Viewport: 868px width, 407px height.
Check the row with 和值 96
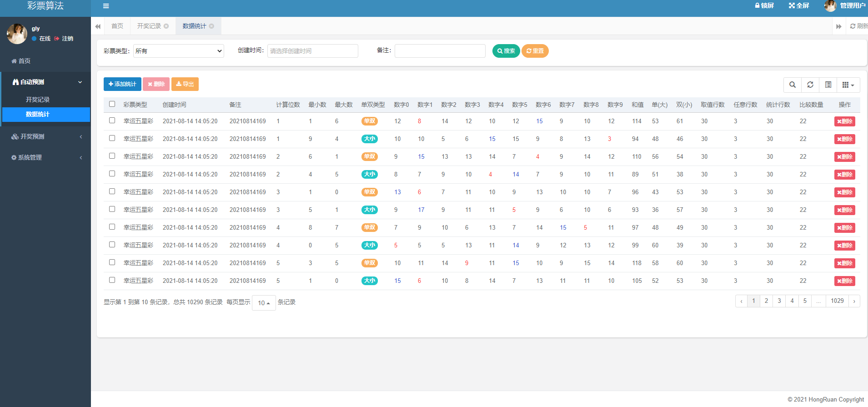(112, 191)
